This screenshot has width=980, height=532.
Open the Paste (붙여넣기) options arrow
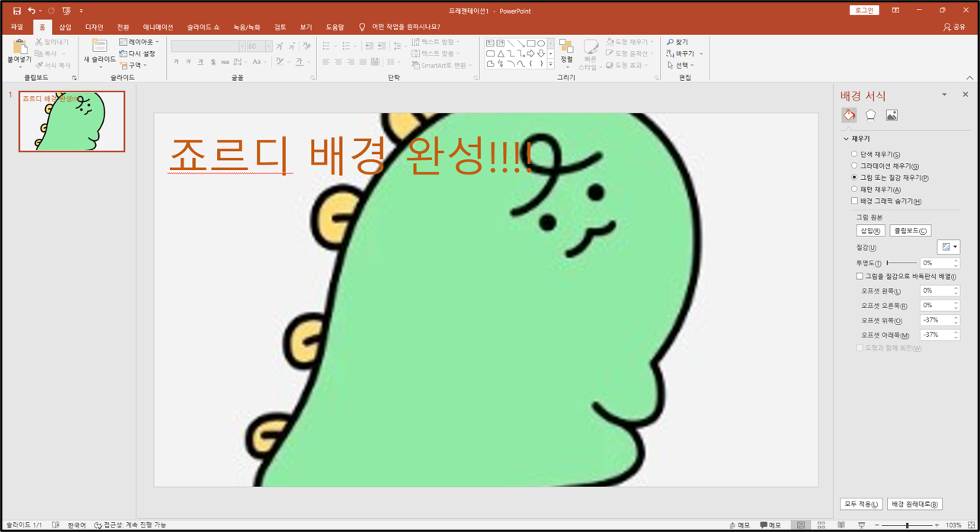point(20,67)
